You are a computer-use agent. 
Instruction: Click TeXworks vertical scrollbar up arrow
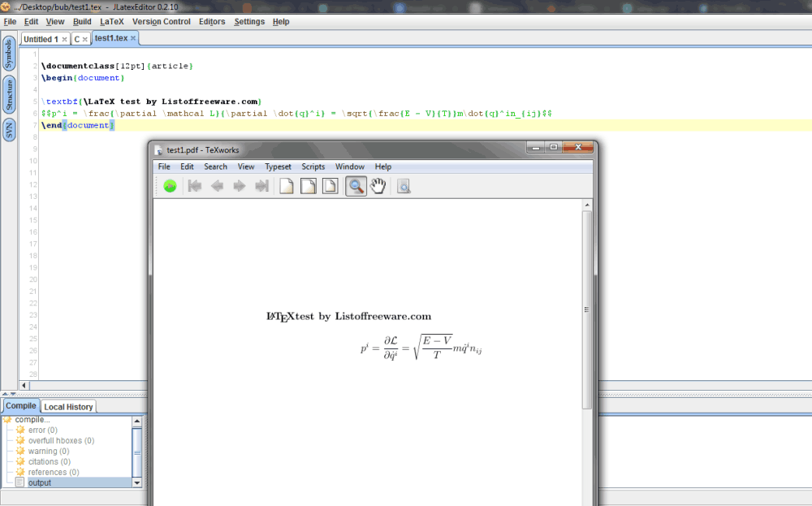(587, 205)
